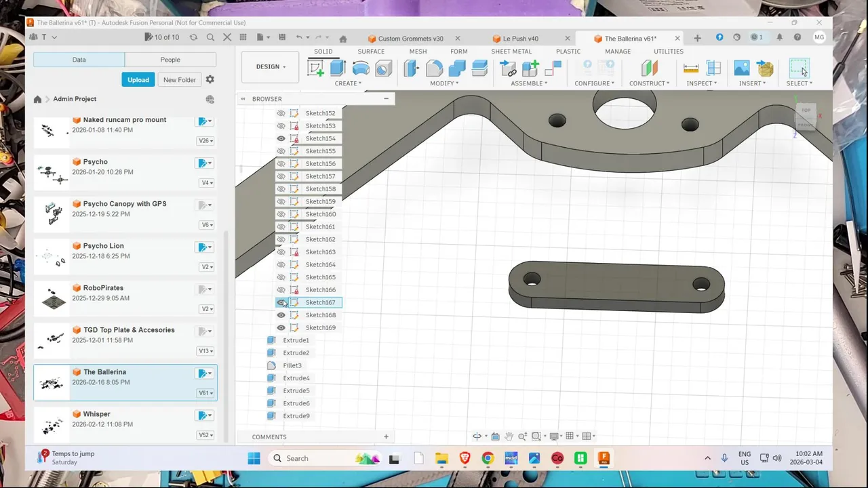
Task: Click the Joint tool icon
Action: pos(553,68)
